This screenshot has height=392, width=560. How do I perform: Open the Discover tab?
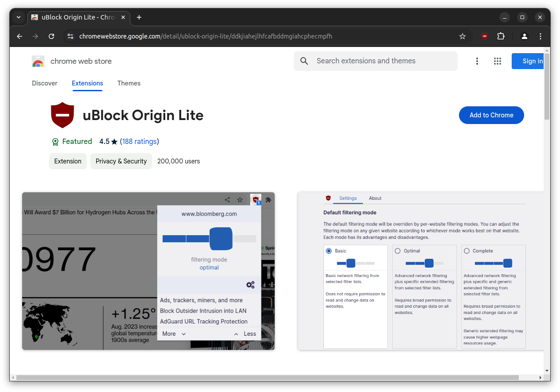point(44,83)
